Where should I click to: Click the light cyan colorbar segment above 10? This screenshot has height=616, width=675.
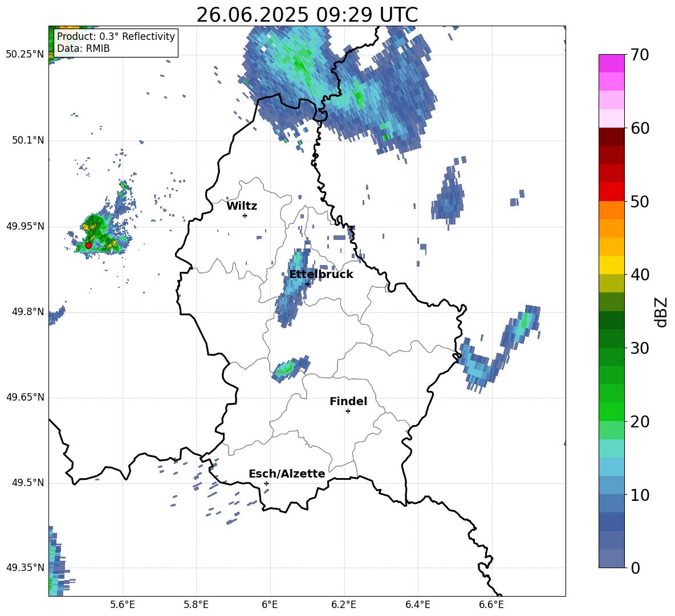click(x=611, y=467)
